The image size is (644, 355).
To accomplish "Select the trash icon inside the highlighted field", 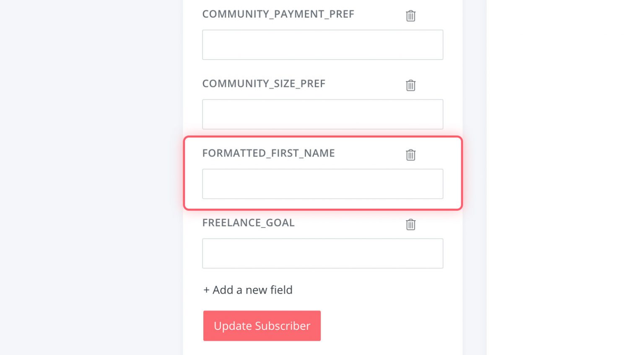I will click(410, 155).
